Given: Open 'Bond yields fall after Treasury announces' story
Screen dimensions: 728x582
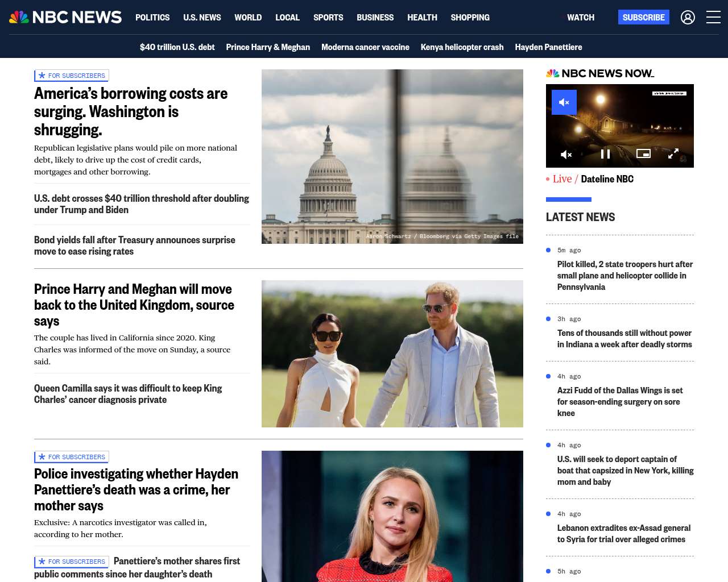Looking at the screenshot, I should point(135,246).
